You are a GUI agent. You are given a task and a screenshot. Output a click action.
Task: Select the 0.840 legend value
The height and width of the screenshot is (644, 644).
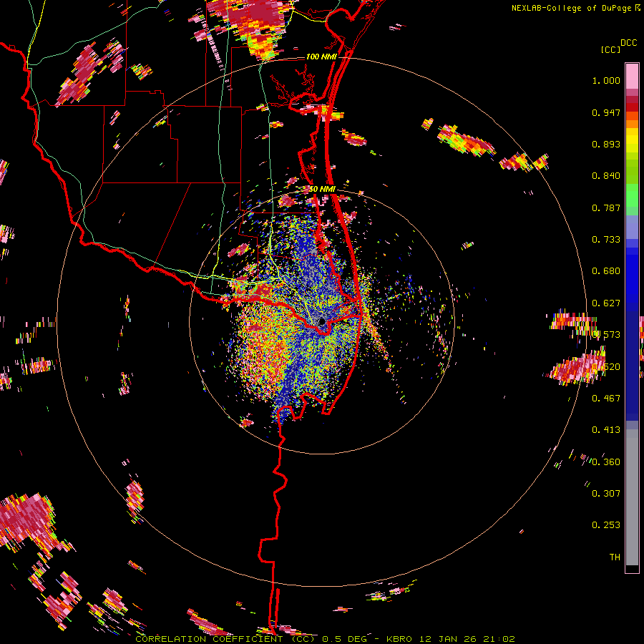(x=606, y=176)
